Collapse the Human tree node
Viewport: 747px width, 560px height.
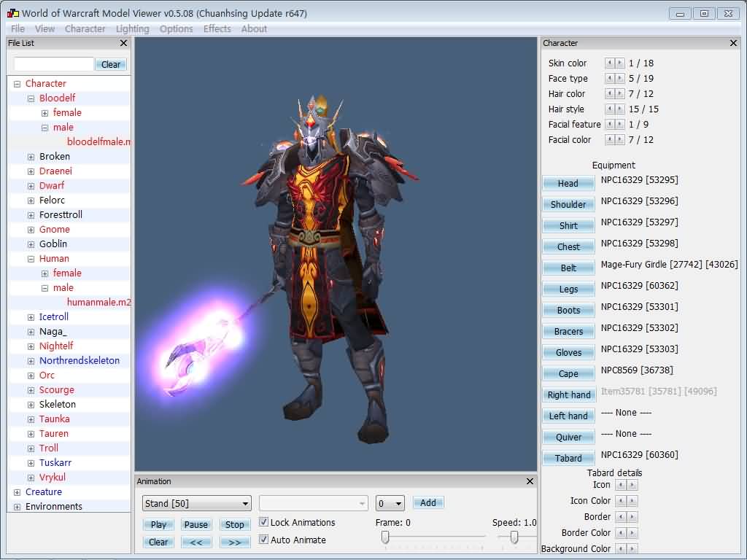coord(31,259)
